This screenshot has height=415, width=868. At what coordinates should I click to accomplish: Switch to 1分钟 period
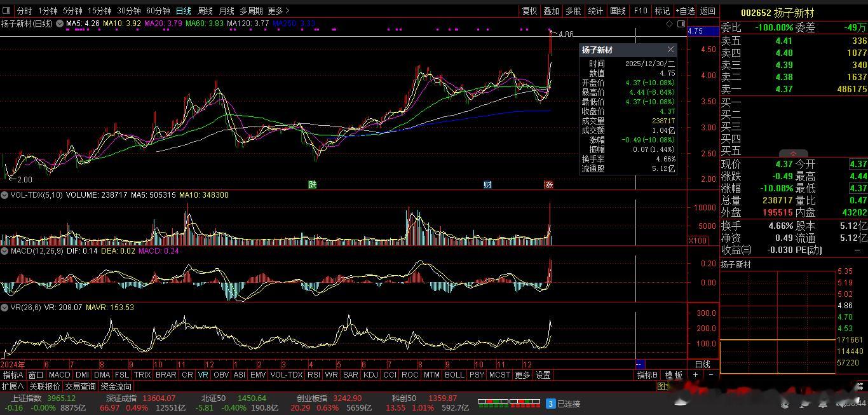coord(48,11)
